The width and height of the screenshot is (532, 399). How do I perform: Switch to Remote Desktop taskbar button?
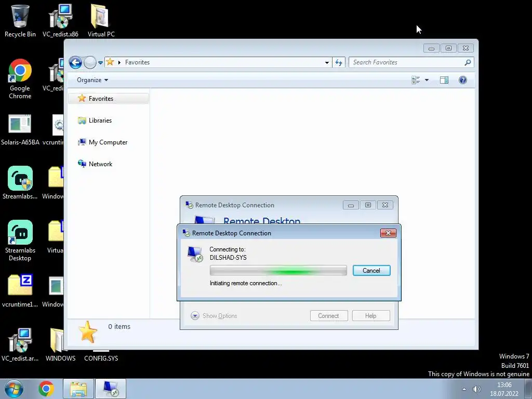pos(111,389)
